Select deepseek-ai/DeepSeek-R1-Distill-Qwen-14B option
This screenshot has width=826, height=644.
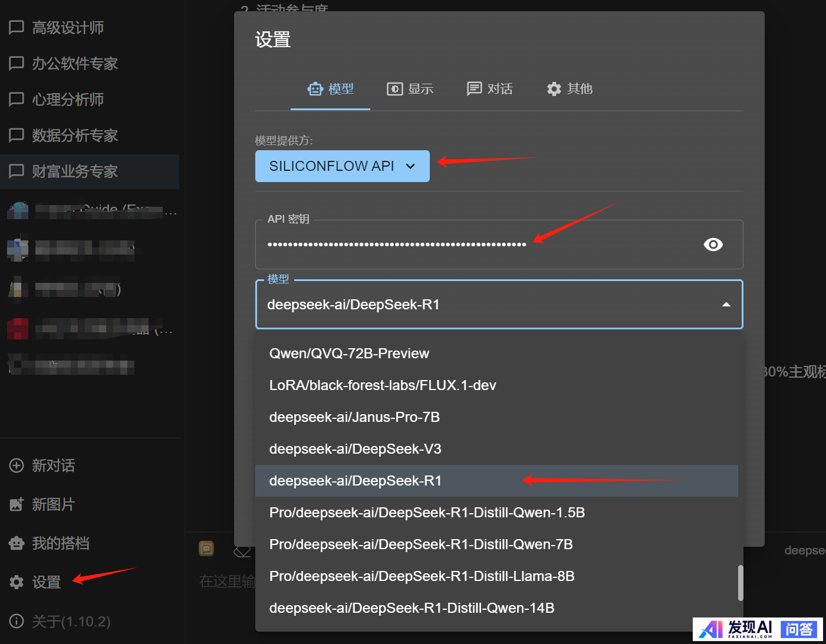[x=496, y=608]
